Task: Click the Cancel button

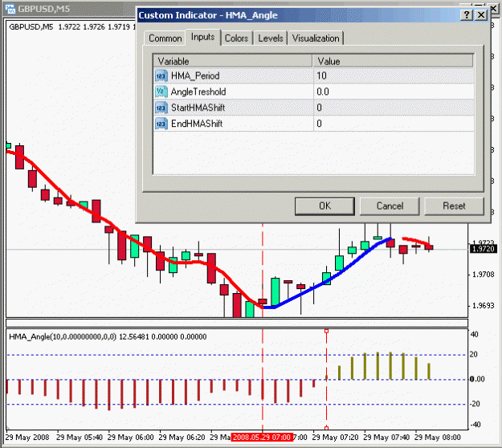Action: 390,206
